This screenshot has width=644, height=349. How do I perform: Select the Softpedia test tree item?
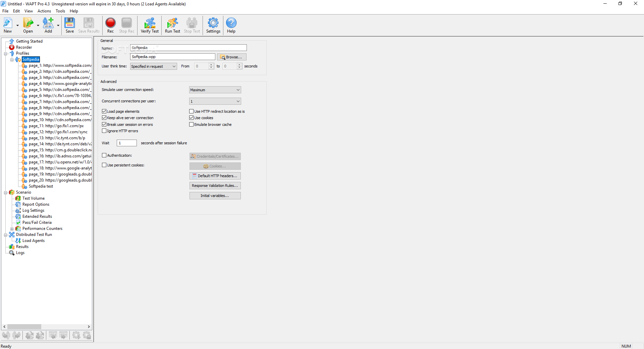[x=41, y=186]
